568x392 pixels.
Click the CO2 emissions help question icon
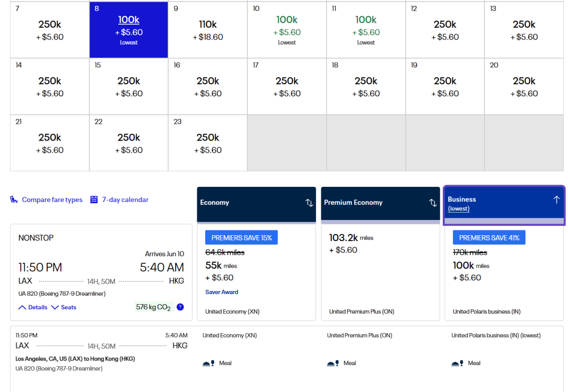180,307
